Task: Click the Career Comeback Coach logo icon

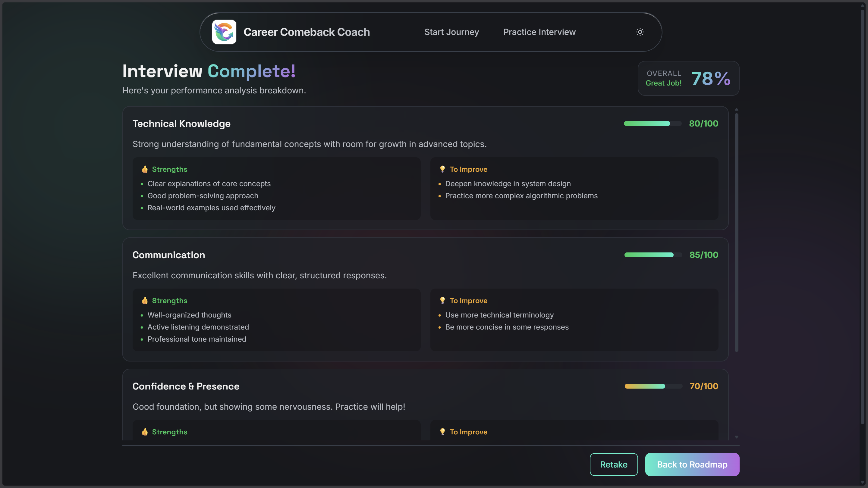Action: coord(224,32)
